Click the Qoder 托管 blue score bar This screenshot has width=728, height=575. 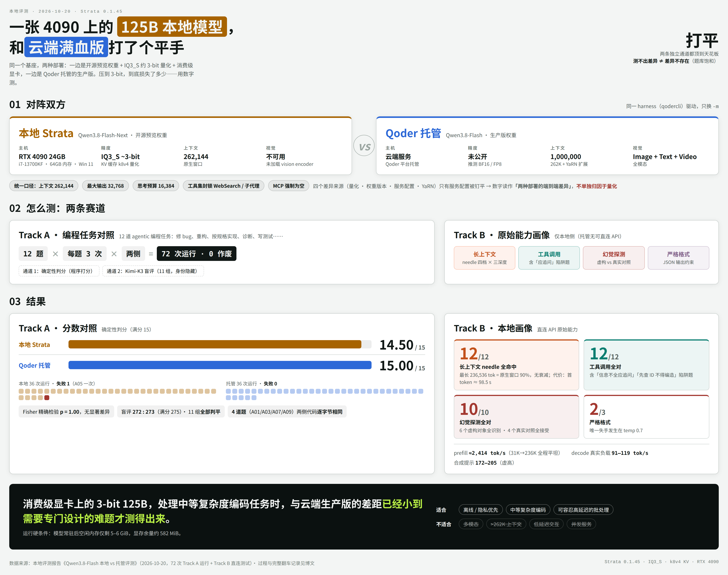220,365
